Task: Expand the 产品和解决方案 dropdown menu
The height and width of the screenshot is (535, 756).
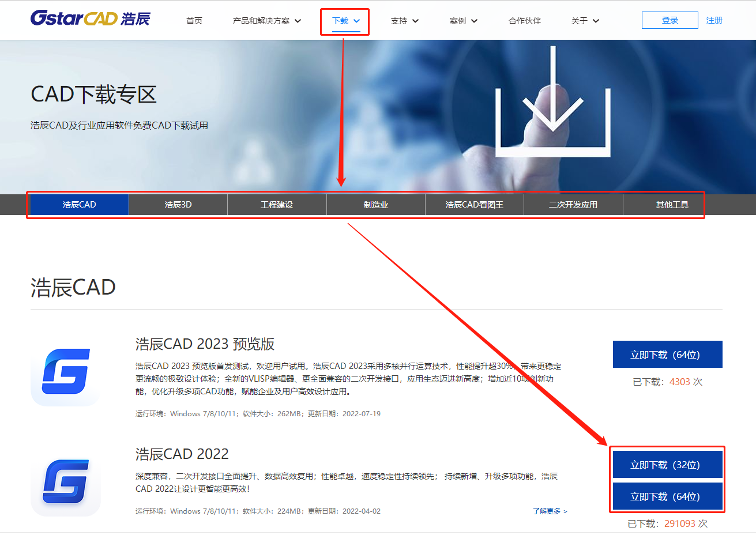Action: 266,21
